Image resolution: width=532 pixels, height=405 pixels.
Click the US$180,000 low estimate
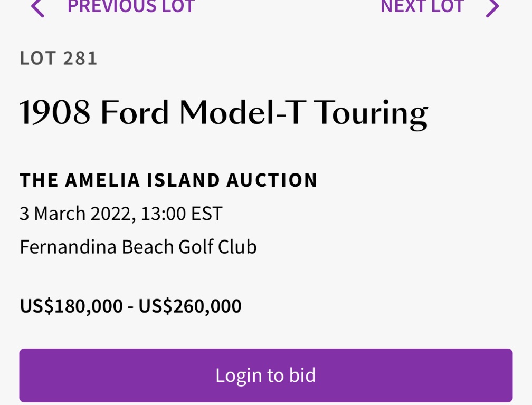pos(71,306)
